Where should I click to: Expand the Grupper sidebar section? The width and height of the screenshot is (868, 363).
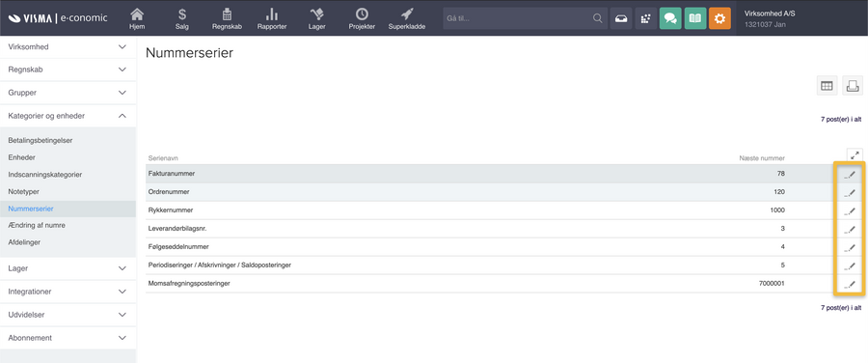tap(68, 93)
